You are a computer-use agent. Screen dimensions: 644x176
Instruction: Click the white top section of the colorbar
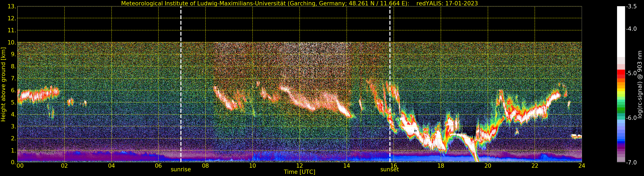pyautogui.click(x=621, y=31)
